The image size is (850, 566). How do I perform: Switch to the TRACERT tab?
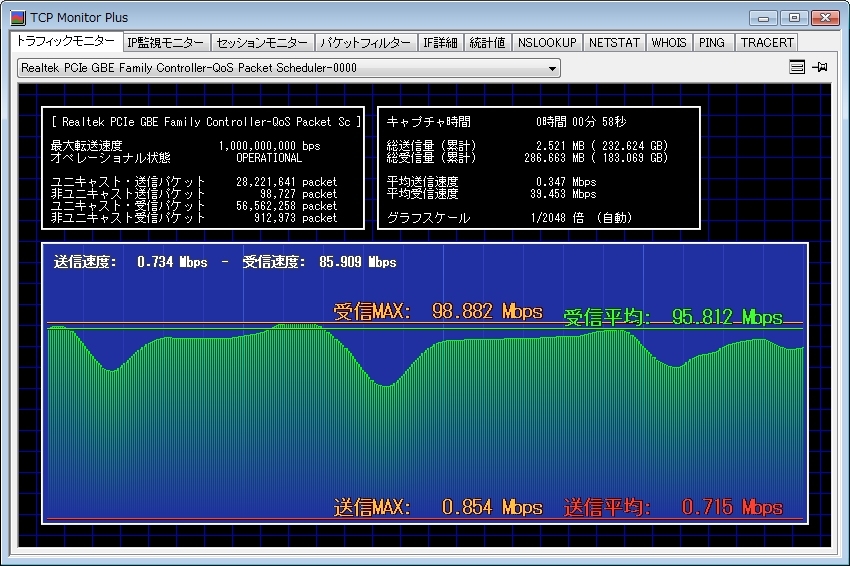767,42
